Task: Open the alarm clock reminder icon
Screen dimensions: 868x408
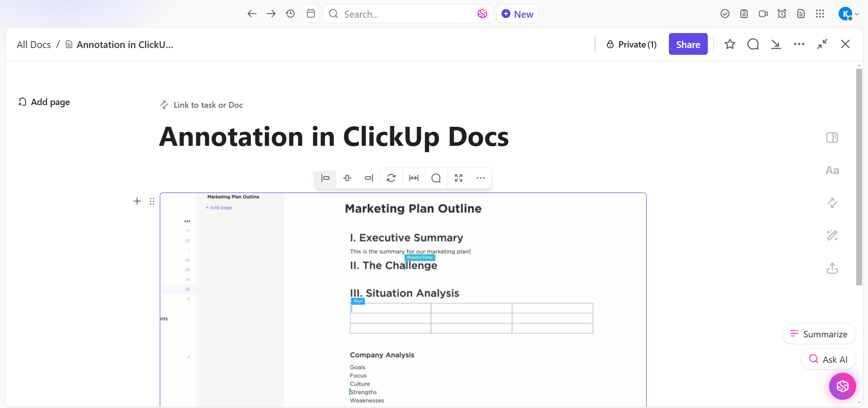Action: (782, 14)
